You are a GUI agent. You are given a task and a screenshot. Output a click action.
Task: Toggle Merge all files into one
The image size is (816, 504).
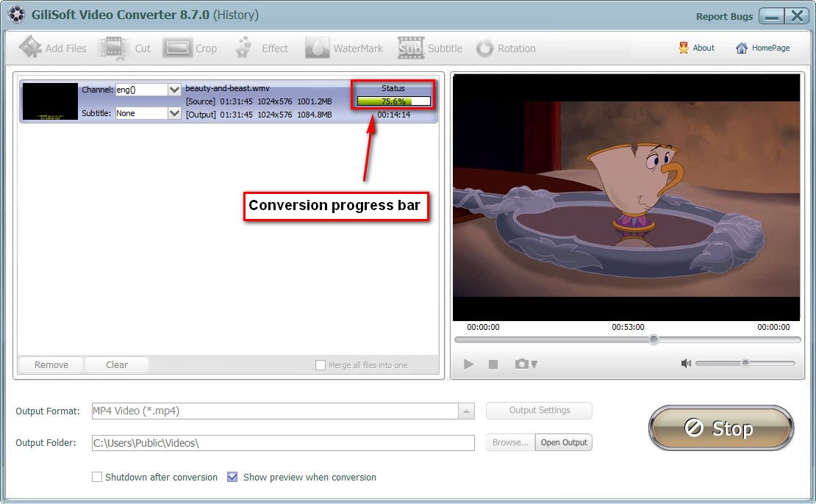(321, 365)
